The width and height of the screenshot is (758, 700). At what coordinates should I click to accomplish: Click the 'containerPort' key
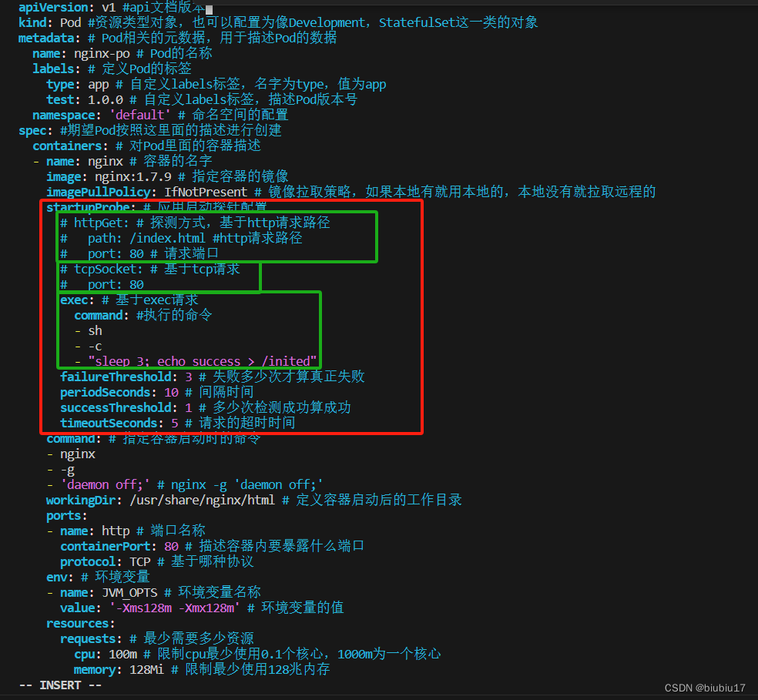coord(105,547)
